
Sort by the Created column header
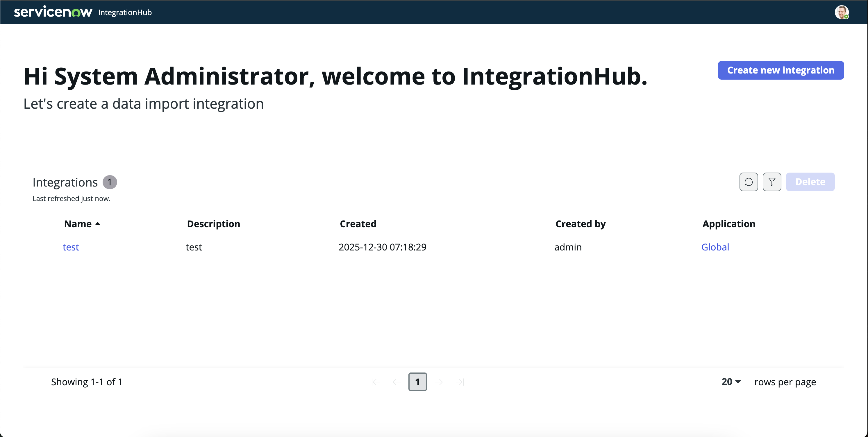[x=358, y=224]
